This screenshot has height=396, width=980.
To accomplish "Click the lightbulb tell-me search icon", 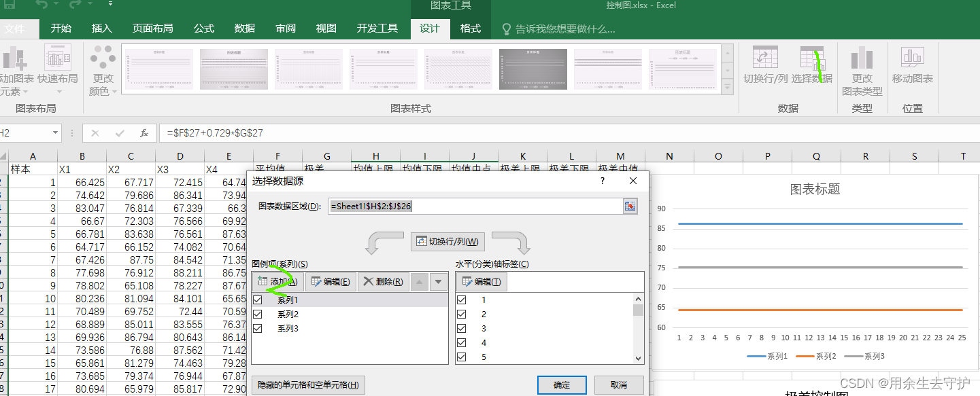I will coord(507,29).
